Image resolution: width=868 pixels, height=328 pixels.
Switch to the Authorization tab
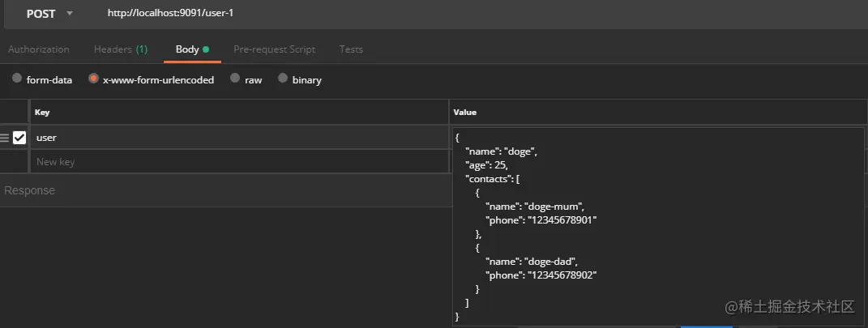click(38, 49)
